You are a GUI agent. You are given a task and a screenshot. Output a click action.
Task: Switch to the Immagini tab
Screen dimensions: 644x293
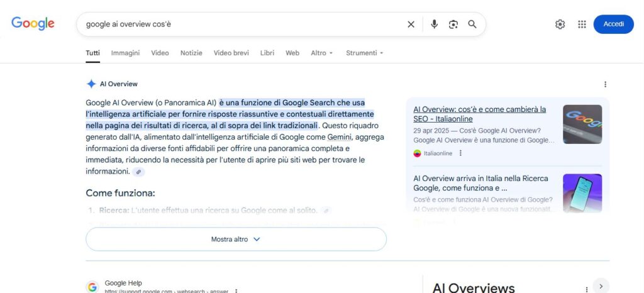[125, 53]
